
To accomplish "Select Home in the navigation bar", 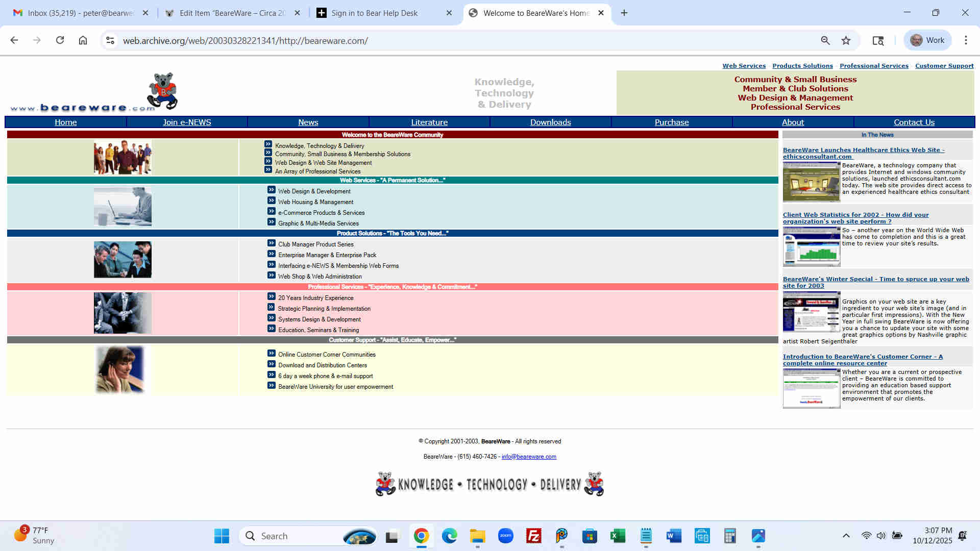I will click(66, 122).
